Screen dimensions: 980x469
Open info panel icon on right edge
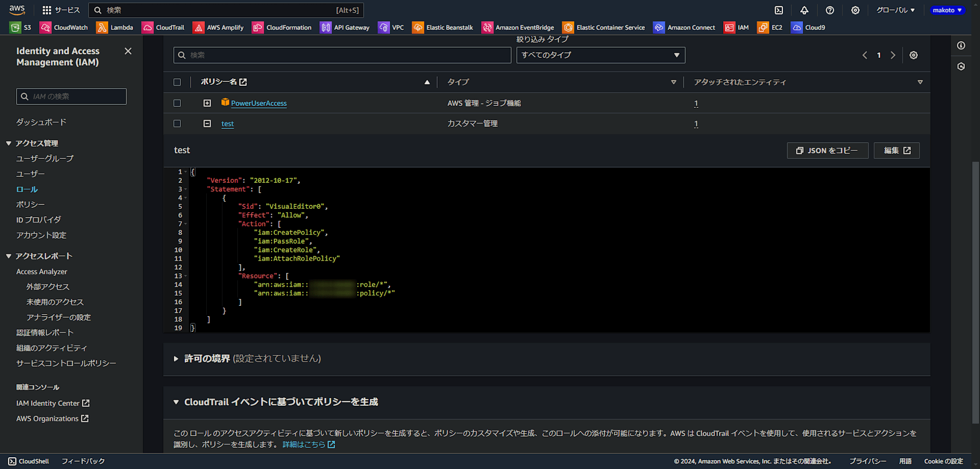tap(961, 46)
